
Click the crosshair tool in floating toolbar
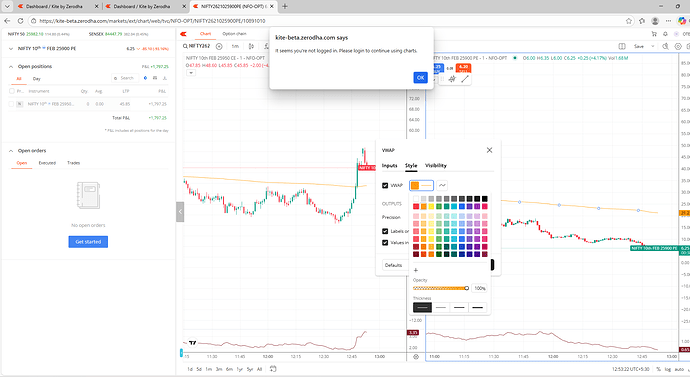pyautogui.click(x=452, y=79)
